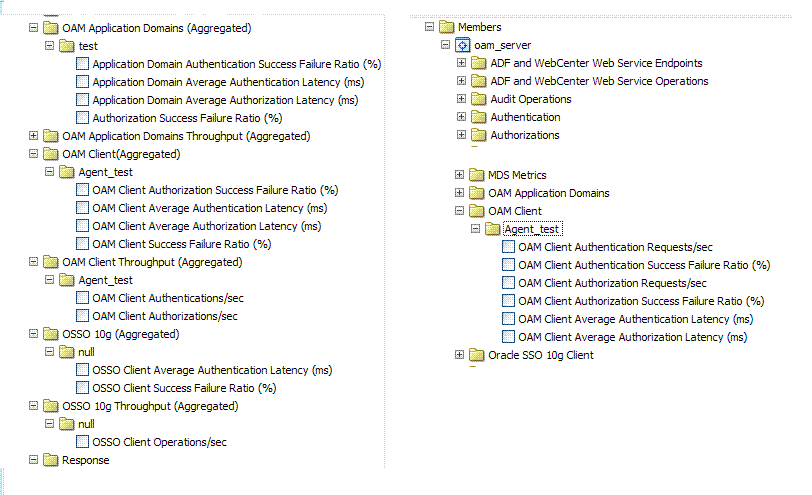Screen dimensions: 812x495
Task: Click folder icon of OAM Application Domains Throughput (Aggregated)
Action: coord(50,136)
